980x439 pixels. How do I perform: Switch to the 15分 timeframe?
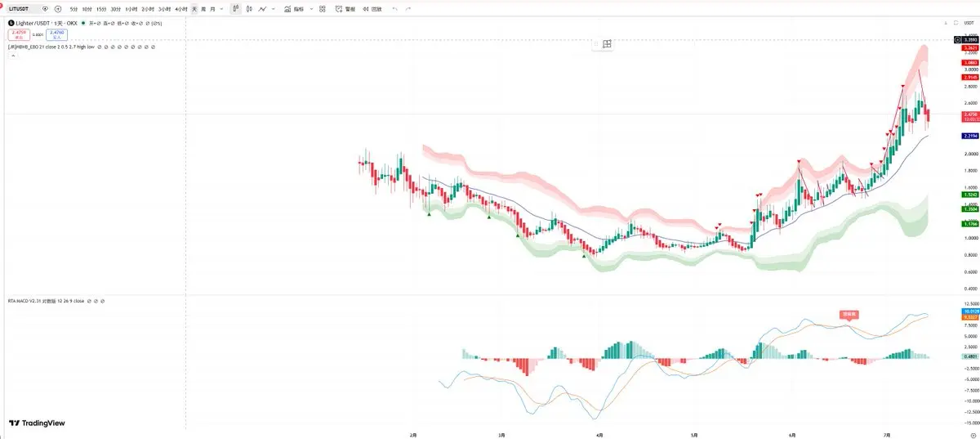tap(100, 8)
